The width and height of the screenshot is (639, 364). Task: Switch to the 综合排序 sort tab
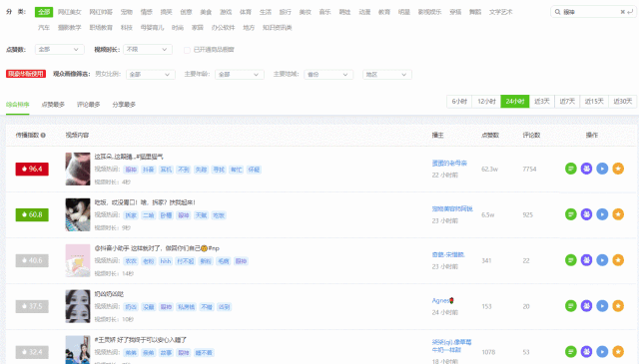point(18,105)
